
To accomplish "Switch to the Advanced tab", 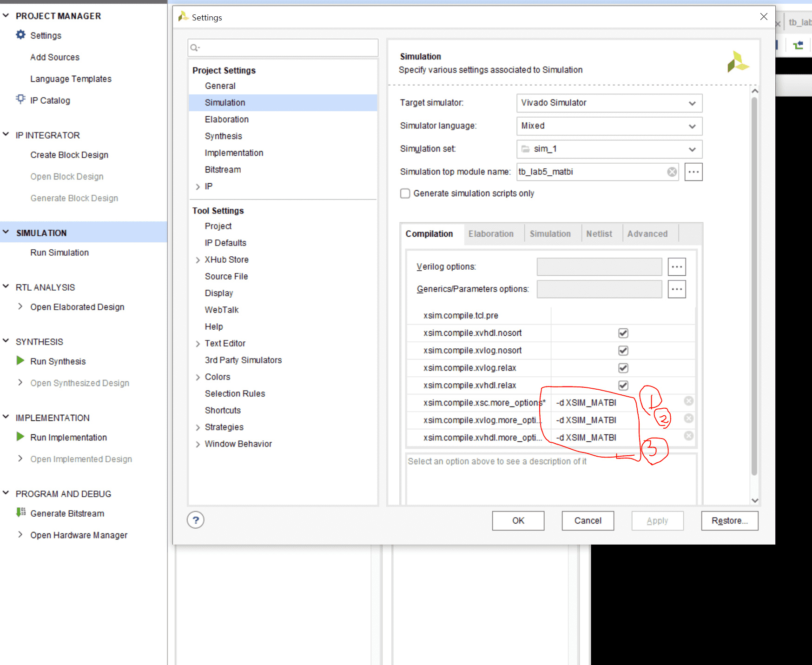I will [647, 234].
